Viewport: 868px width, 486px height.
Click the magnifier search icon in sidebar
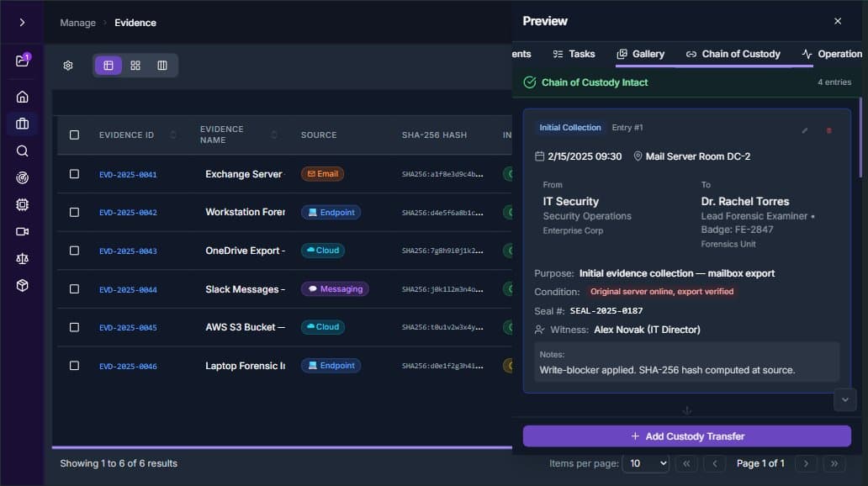22,151
